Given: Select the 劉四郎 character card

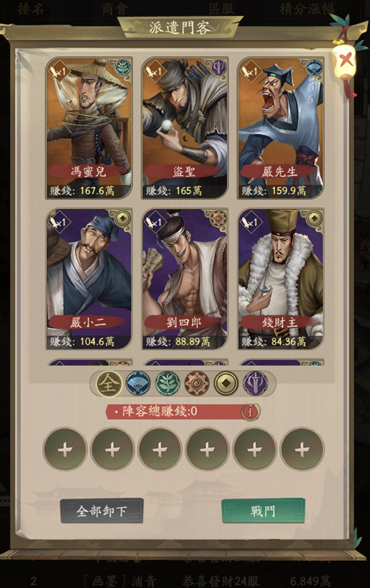Looking at the screenshot, I should click(x=185, y=279).
